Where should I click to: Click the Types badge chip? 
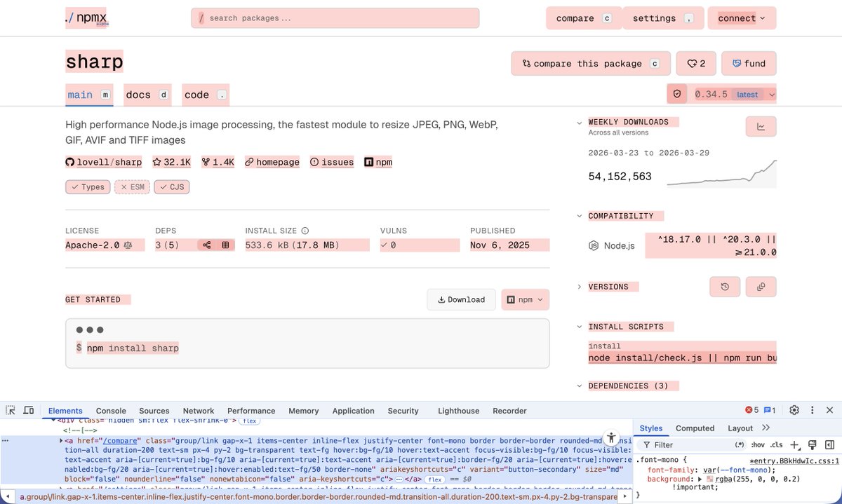88,187
